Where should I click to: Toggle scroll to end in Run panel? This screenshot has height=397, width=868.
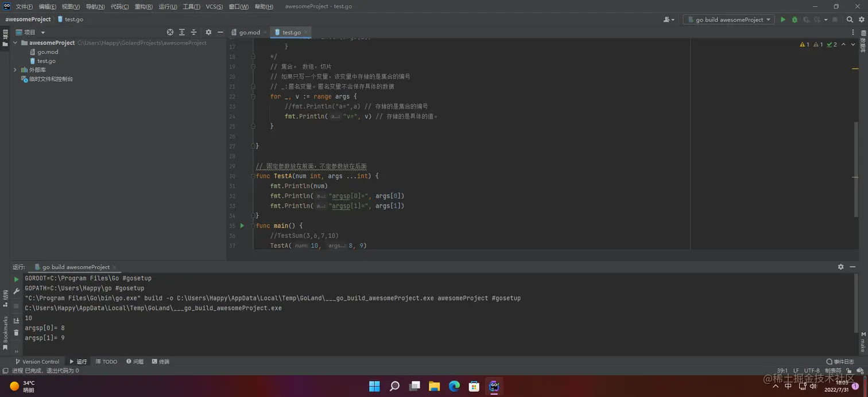tap(16, 320)
